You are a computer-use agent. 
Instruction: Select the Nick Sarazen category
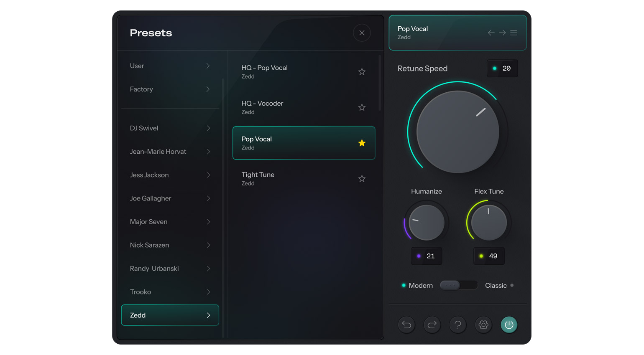170,245
